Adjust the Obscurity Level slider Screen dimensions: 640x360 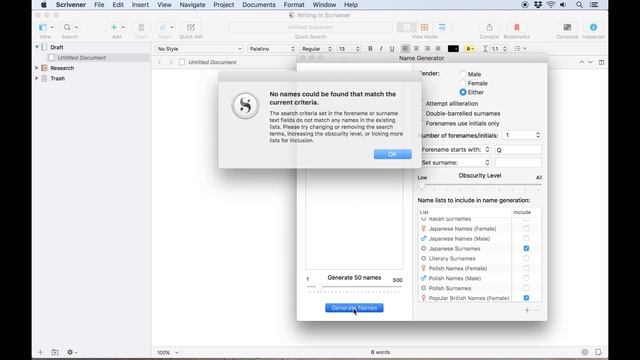[422, 185]
